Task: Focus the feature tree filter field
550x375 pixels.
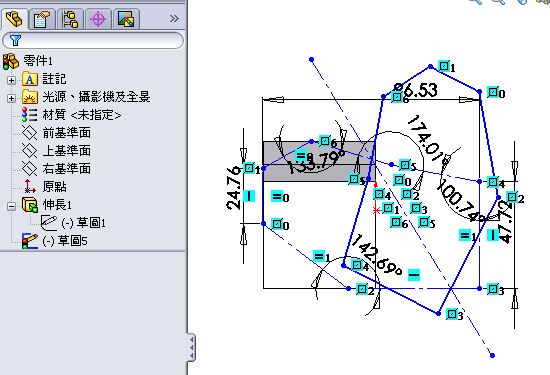Action: [93, 40]
